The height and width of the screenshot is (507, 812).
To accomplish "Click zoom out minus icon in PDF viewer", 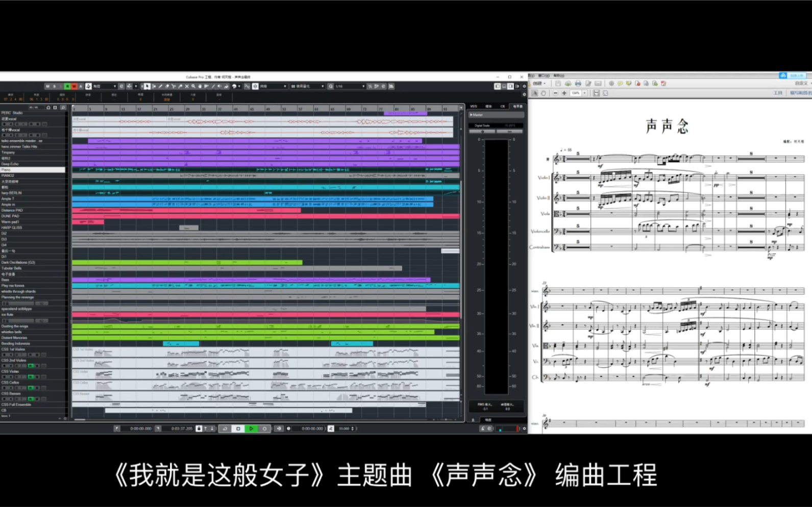I will click(x=555, y=93).
